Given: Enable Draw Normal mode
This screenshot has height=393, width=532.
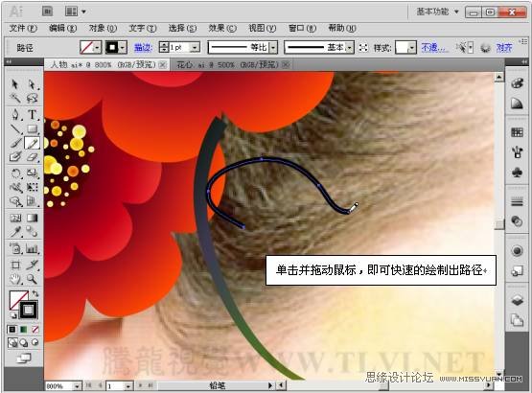Looking at the screenshot, I should [x=12, y=343].
